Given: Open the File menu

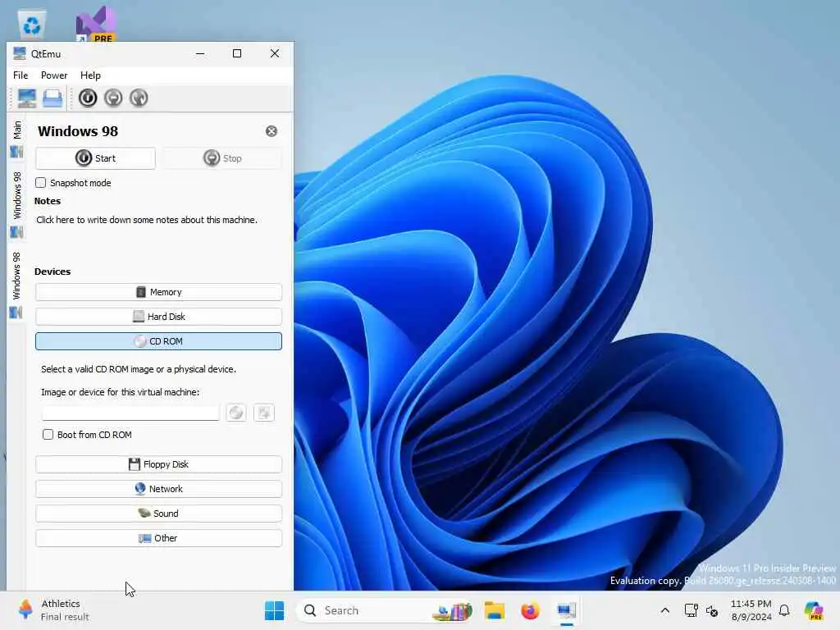Looking at the screenshot, I should [x=21, y=75].
